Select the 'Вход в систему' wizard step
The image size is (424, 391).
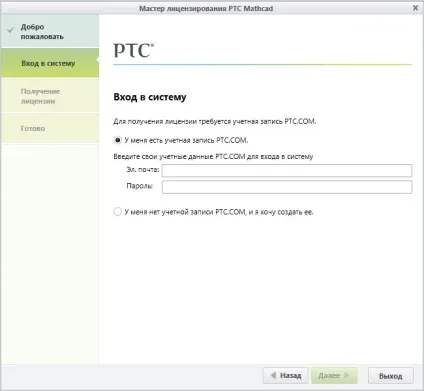pyautogui.click(x=50, y=63)
